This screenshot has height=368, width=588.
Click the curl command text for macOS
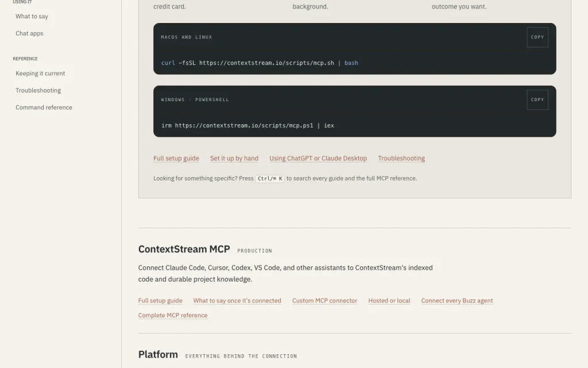[x=260, y=63]
